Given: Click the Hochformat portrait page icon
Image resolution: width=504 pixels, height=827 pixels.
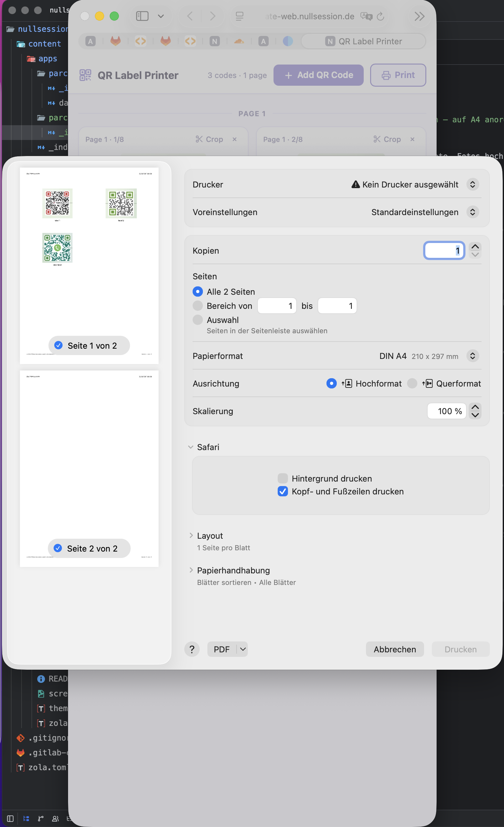Looking at the screenshot, I should pyautogui.click(x=347, y=383).
